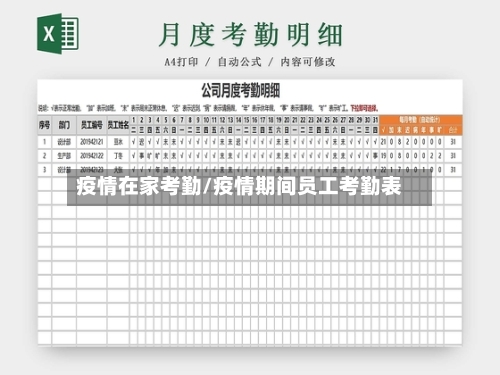Select the day 25 column header

pyautogui.click(x=327, y=120)
